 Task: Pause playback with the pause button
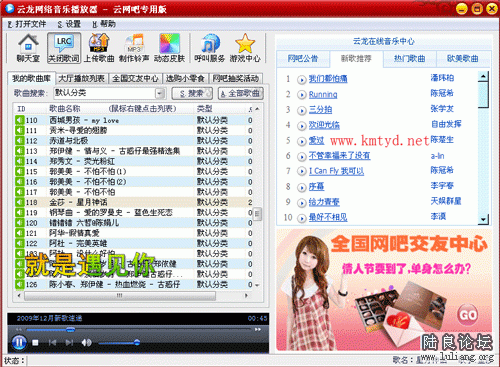tap(19, 342)
